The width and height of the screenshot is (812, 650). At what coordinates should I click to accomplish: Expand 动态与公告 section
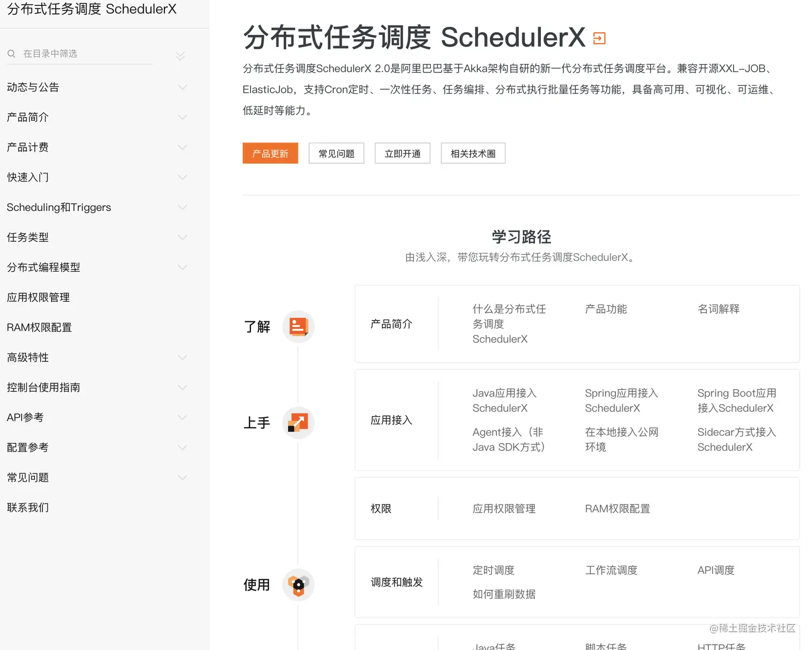[x=183, y=87]
